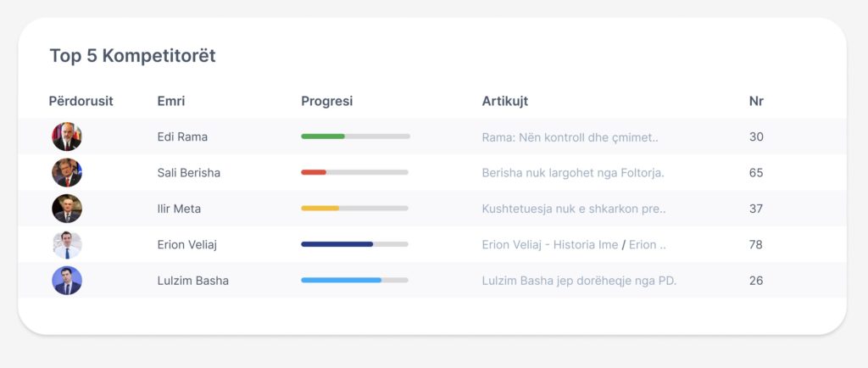Click Edi Rama's avatar picture
Screen dimensions: 868x368
(67, 137)
